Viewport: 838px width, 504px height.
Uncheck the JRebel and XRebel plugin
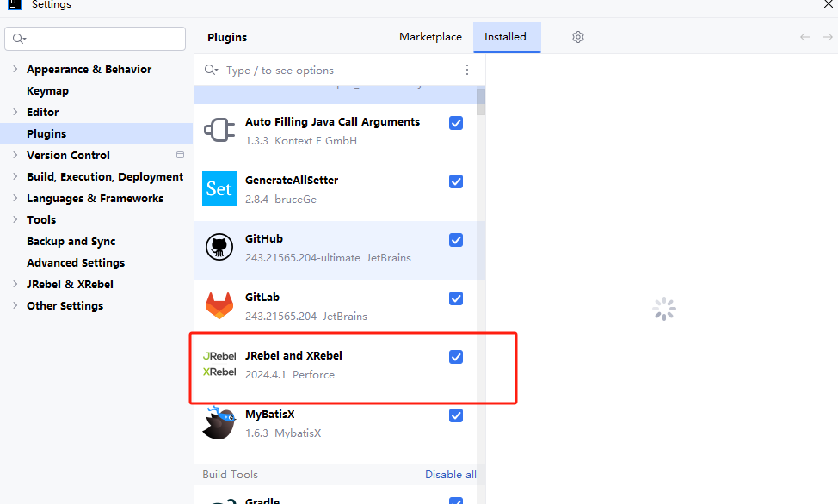click(456, 357)
